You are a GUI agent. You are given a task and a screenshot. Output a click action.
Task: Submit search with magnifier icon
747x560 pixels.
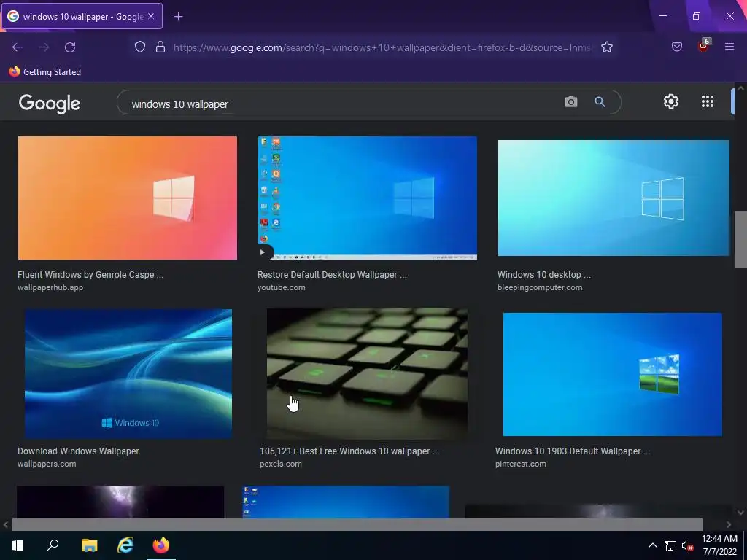pos(600,101)
